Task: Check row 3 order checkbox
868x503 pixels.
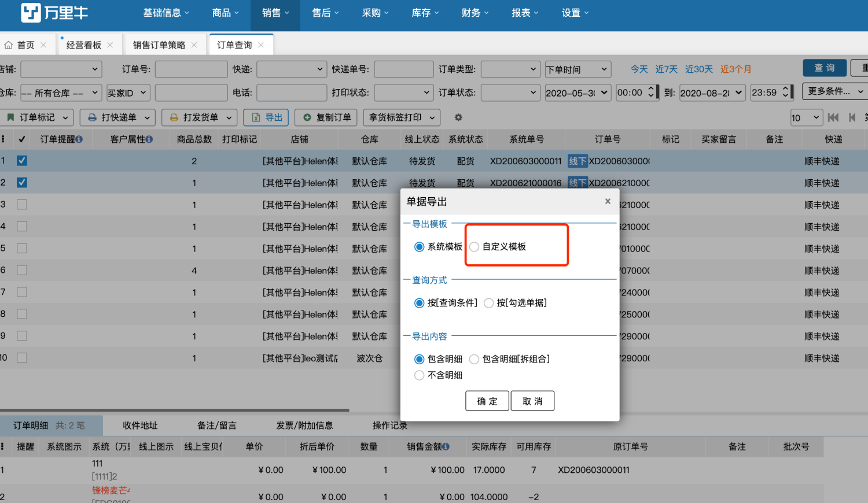Action: 22,205
